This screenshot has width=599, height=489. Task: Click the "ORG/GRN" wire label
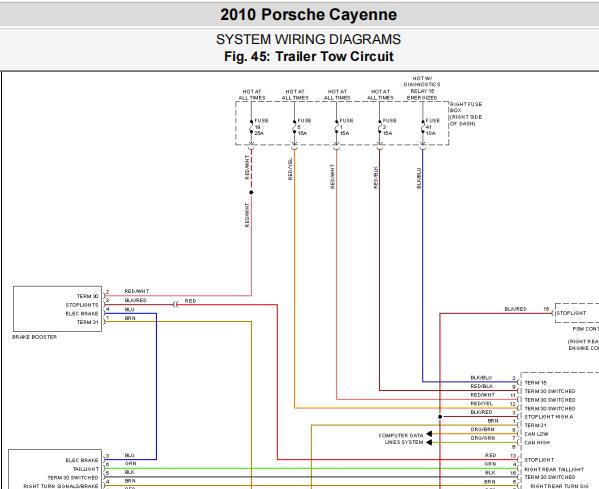click(x=482, y=438)
